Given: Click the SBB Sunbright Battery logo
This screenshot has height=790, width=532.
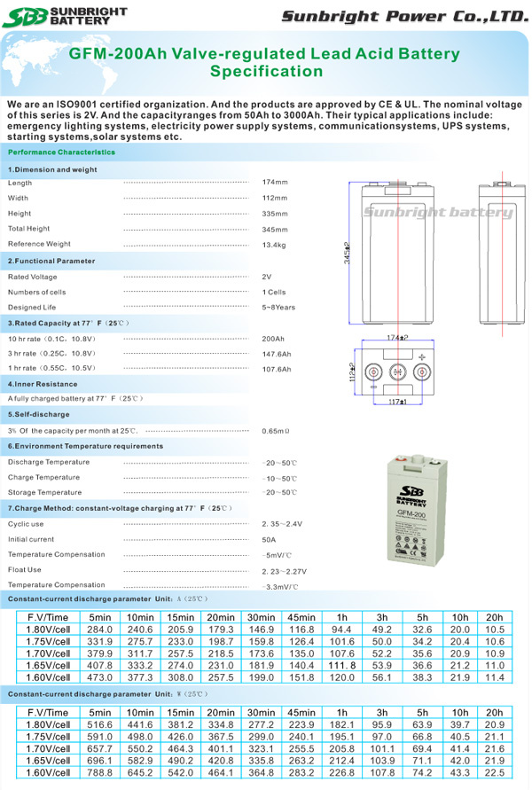Looking at the screenshot, I should point(65,17).
